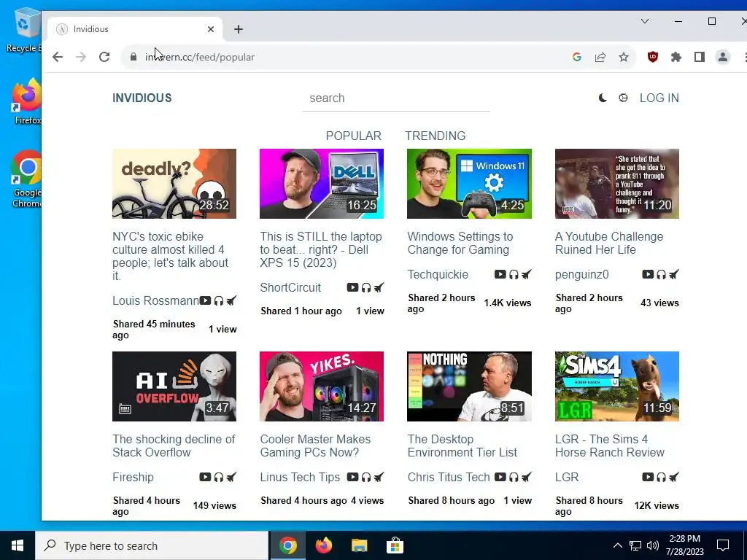The height and width of the screenshot is (560, 747).
Task: Open Chrome profile avatar menu
Action: 723,57
